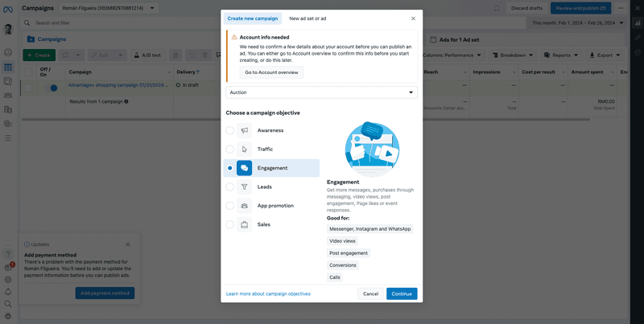Open the notifications bell icon in sidebar
The width and height of the screenshot is (644, 324).
coord(8,292)
